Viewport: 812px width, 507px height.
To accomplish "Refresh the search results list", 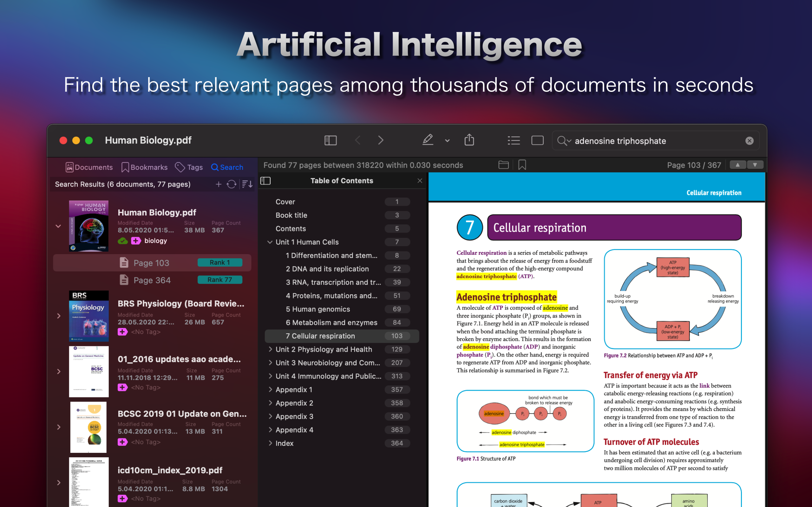I will tap(232, 184).
